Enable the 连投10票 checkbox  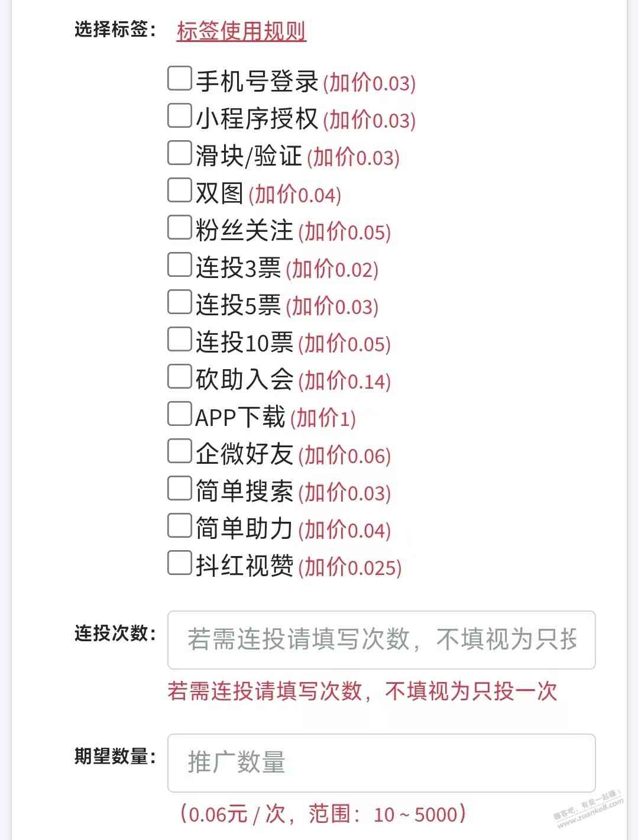(179, 340)
